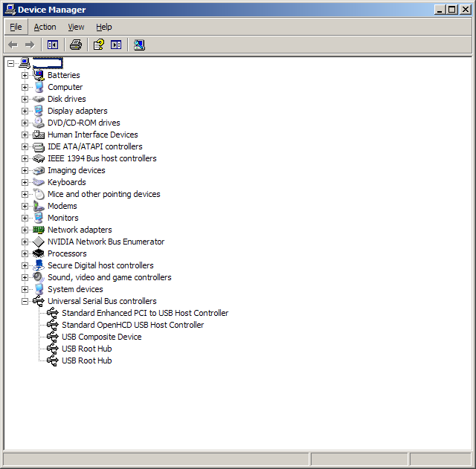The width and height of the screenshot is (476, 469).
Task: Click the Mice and other pointing devices icon
Action: (x=39, y=194)
